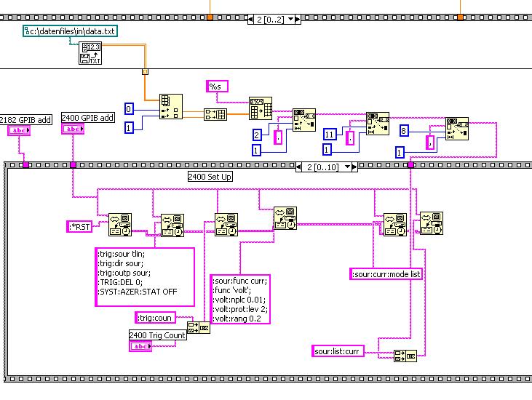Image resolution: width=532 pixels, height=400 pixels.
Task: Click the 2400 Trig Count label
Action: pos(158,335)
